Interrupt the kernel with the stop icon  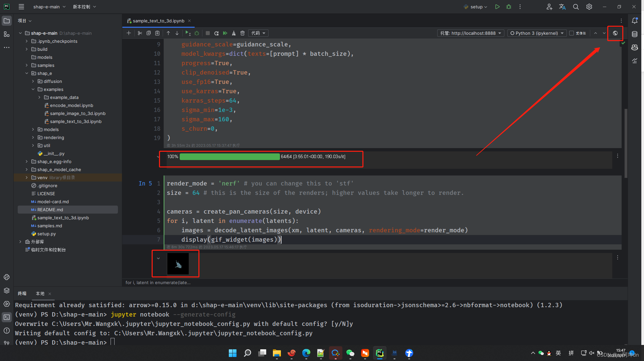tap(208, 33)
